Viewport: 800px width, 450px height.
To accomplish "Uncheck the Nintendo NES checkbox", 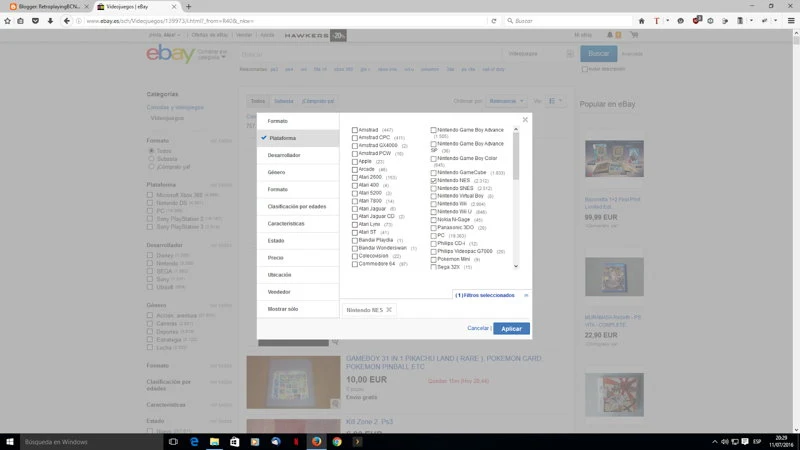I will point(434,180).
